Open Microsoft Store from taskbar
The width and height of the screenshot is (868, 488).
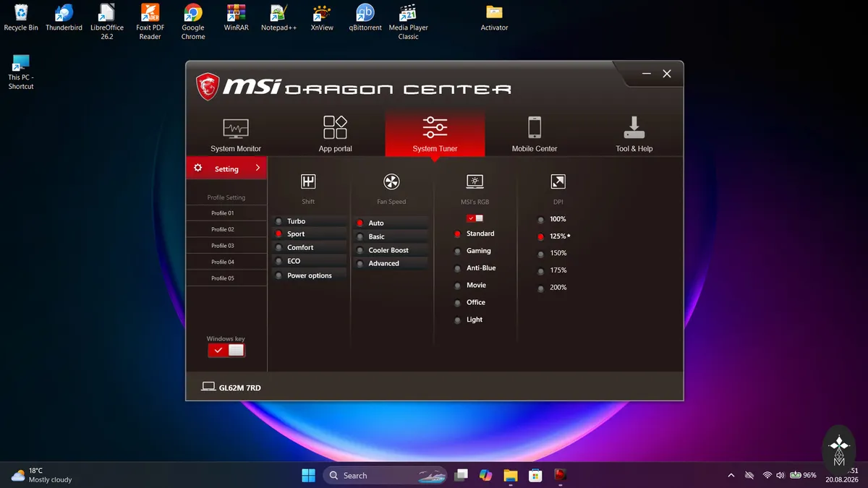coord(535,475)
